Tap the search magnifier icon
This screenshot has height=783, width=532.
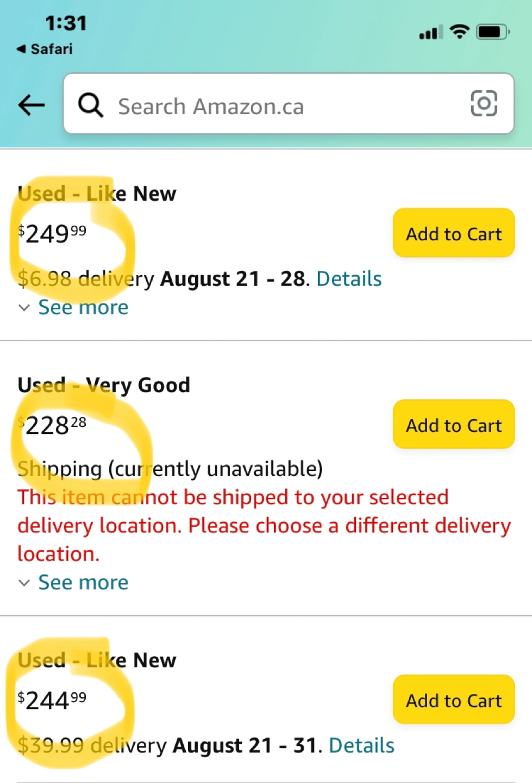point(91,105)
